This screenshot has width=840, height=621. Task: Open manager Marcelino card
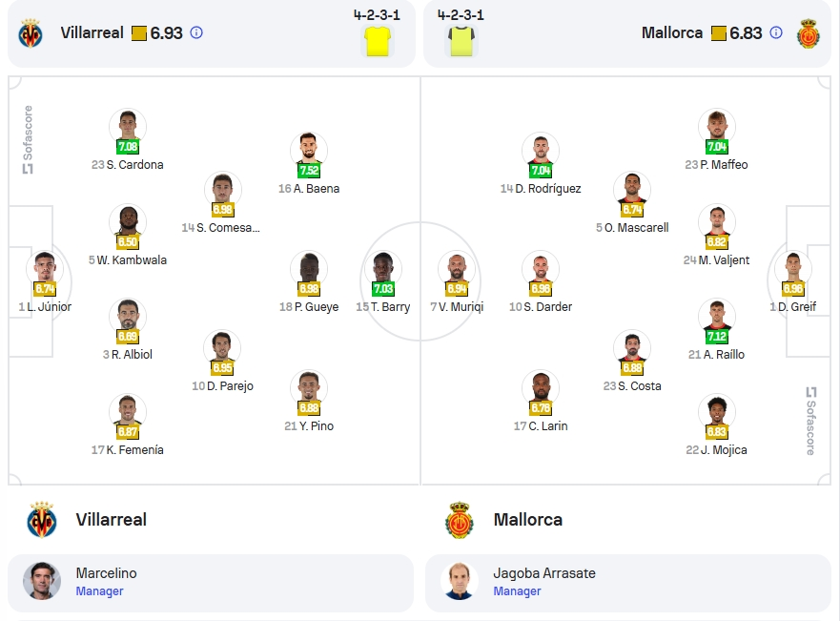coord(211,583)
